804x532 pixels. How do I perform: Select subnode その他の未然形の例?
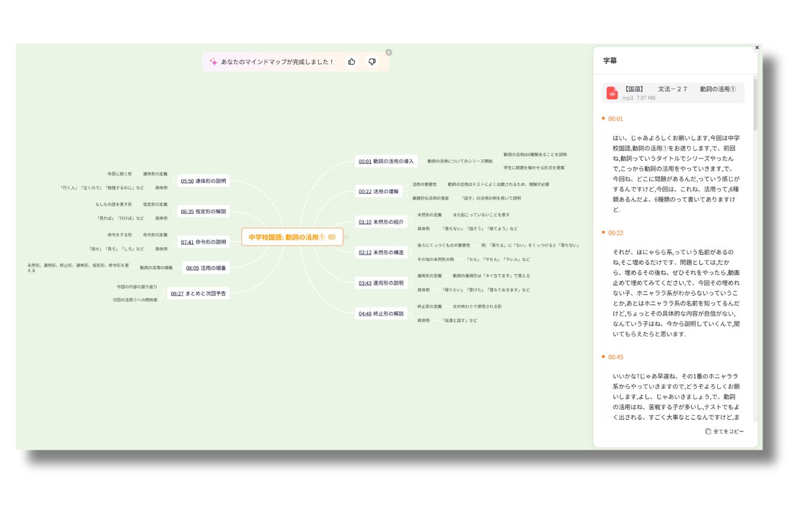pyautogui.click(x=435, y=259)
